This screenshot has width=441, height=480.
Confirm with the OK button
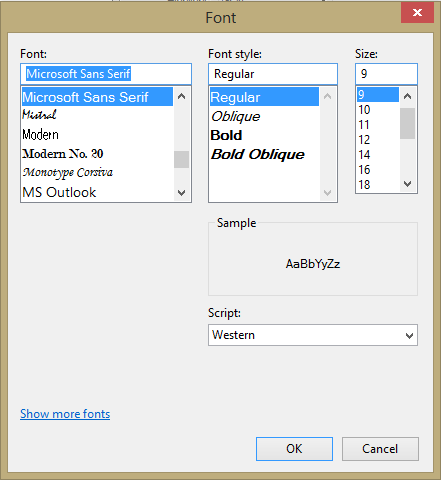(294, 449)
